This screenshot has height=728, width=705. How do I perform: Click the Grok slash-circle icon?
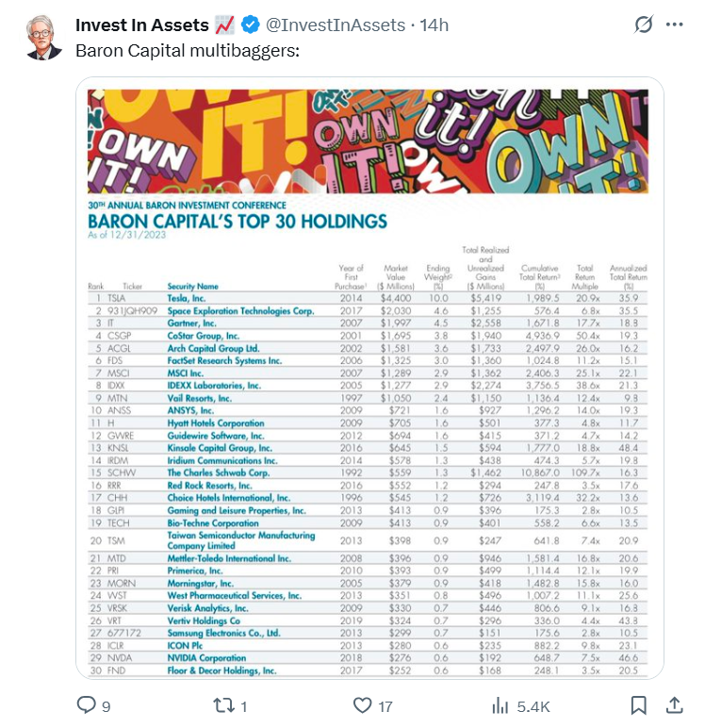tap(644, 25)
